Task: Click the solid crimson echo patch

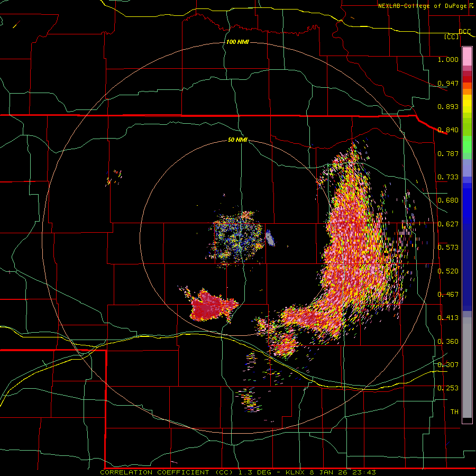Action: pyautogui.click(x=211, y=306)
